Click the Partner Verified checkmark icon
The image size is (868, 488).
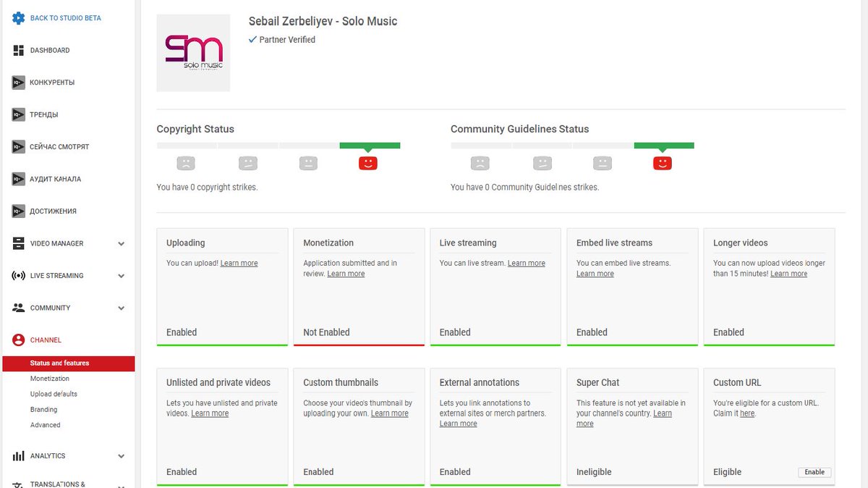click(x=252, y=40)
